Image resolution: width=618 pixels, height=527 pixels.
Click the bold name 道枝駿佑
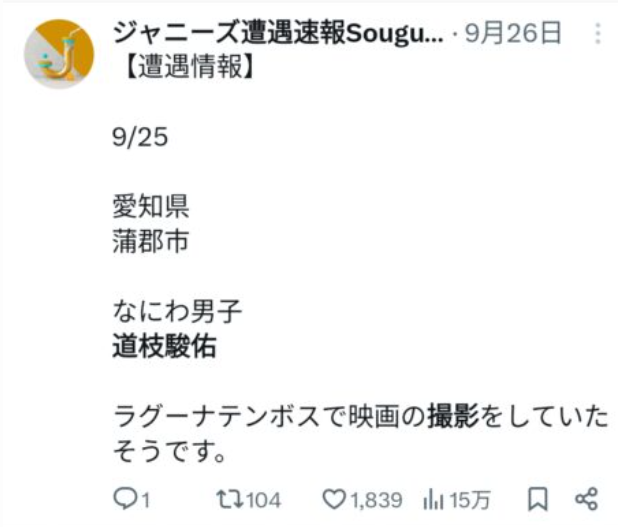pyautogui.click(x=164, y=348)
